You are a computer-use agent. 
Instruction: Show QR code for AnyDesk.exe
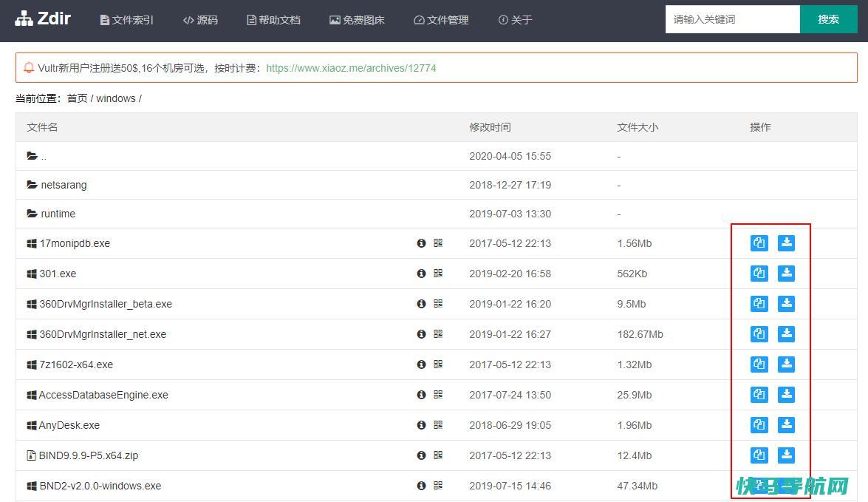tap(438, 424)
